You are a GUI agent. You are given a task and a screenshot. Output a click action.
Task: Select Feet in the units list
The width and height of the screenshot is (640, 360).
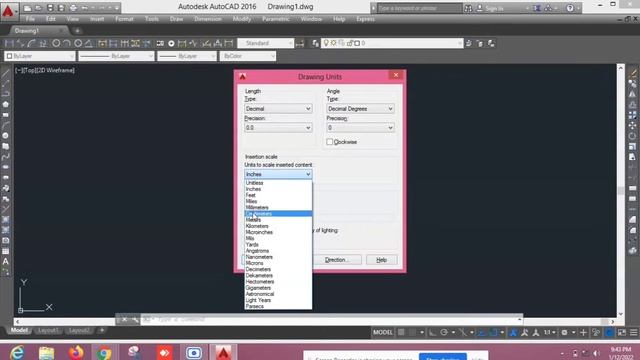point(278,195)
